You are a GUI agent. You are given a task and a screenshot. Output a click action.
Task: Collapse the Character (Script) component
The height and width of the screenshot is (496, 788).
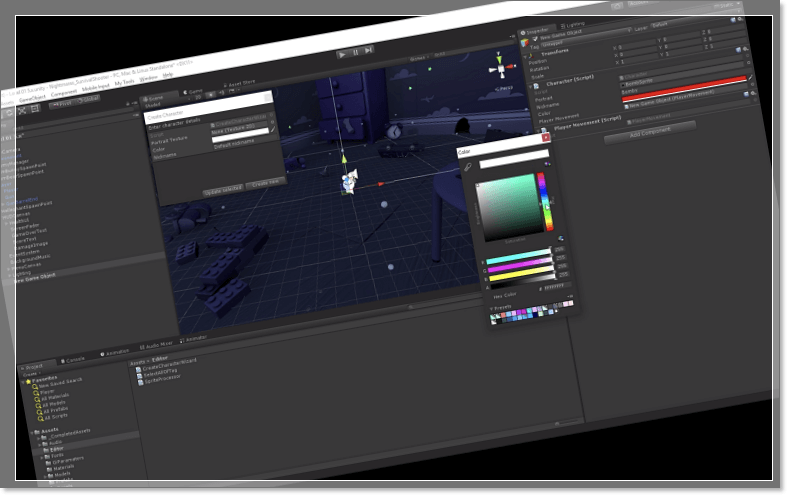pos(531,87)
